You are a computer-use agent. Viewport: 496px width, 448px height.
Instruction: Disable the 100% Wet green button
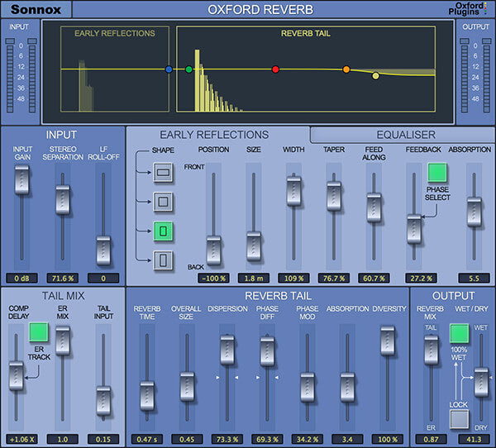coord(459,334)
